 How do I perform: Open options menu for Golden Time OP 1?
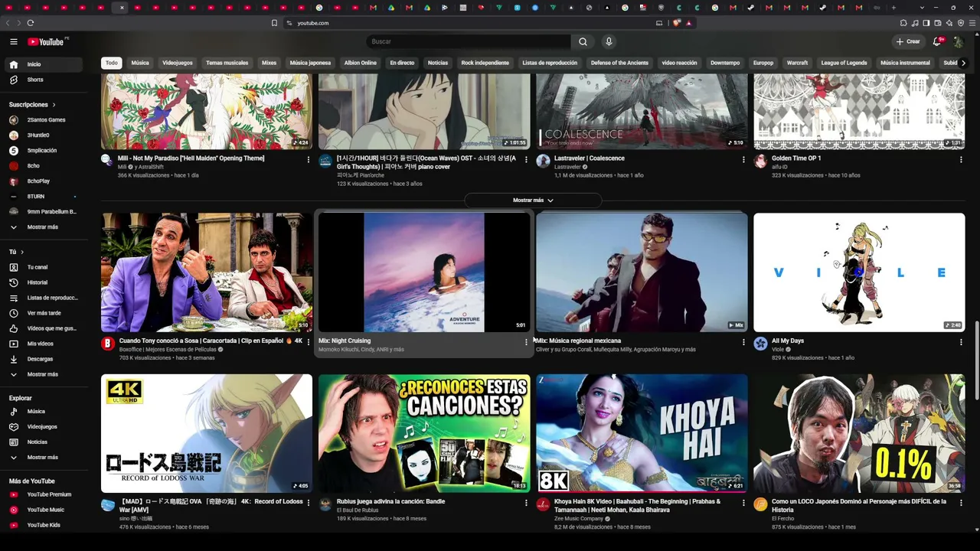[961, 160]
